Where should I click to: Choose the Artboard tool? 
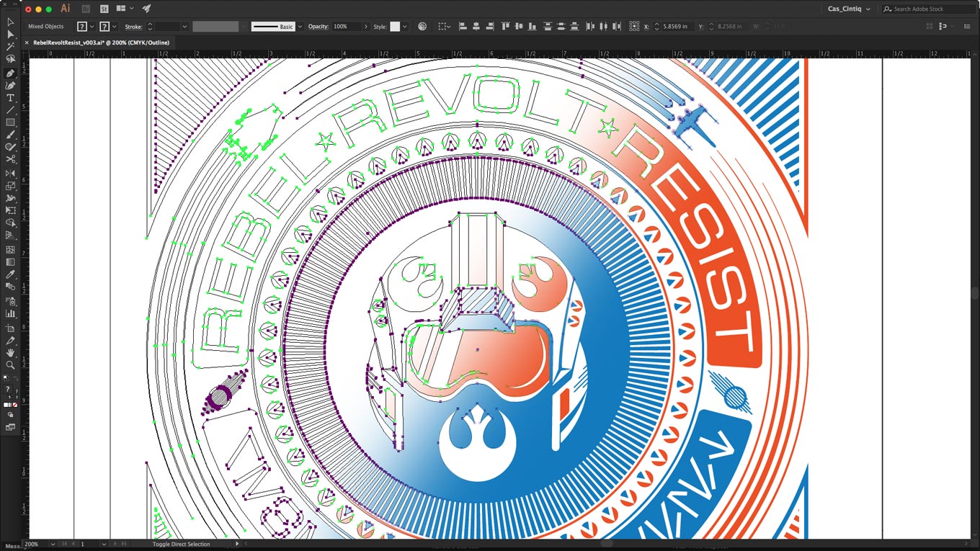pyautogui.click(x=10, y=328)
